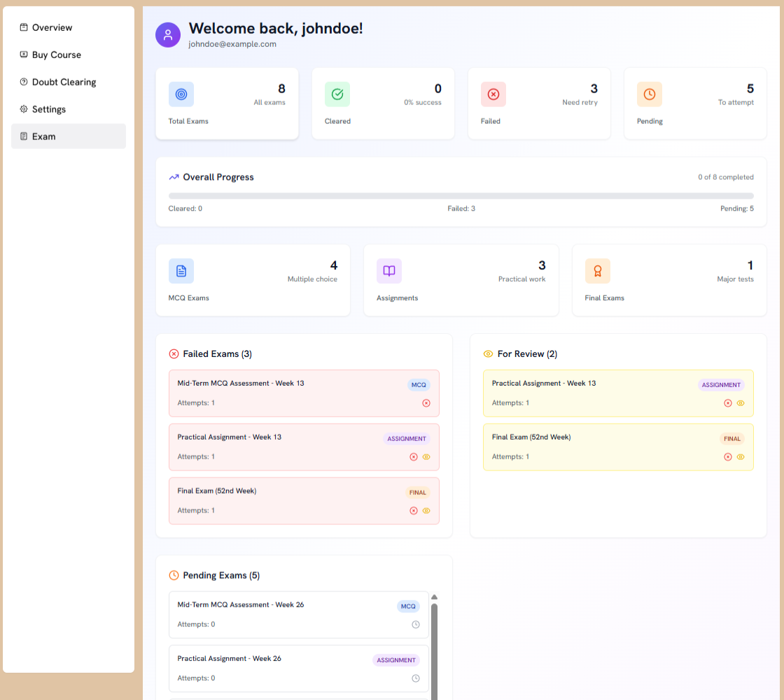The width and height of the screenshot is (784, 700).
Task: Click the MCQ Exams document icon
Action: pyautogui.click(x=181, y=271)
